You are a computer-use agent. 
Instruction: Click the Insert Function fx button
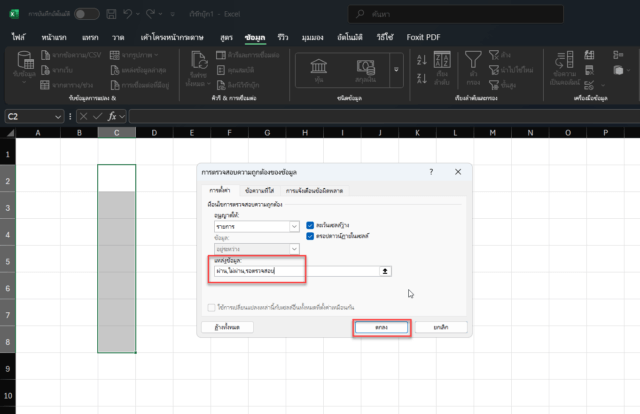coord(111,117)
